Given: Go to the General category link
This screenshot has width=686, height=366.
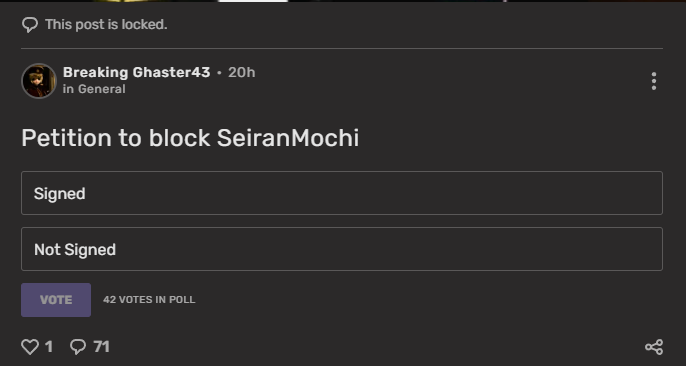Looking at the screenshot, I should pyautogui.click(x=102, y=89).
